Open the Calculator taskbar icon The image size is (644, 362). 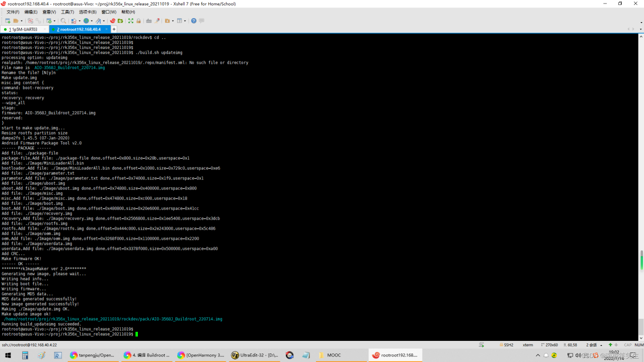pyautogui.click(x=25, y=355)
